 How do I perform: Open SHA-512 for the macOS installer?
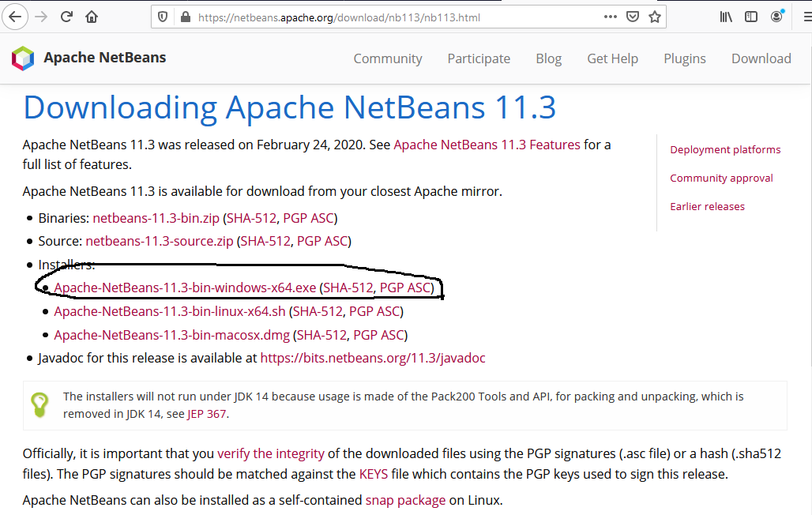pos(322,335)
